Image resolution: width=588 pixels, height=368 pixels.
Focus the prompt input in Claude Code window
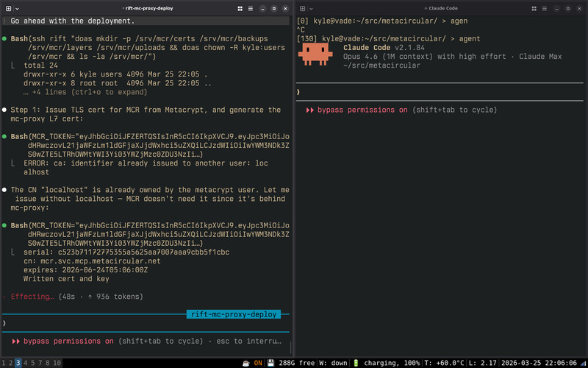pyautogui.click(x=440, y=92)
